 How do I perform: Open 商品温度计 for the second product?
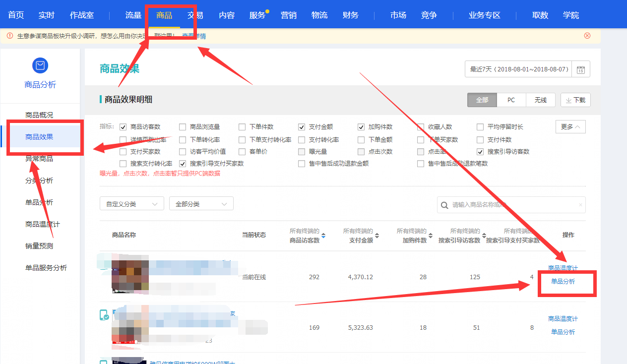563,318
